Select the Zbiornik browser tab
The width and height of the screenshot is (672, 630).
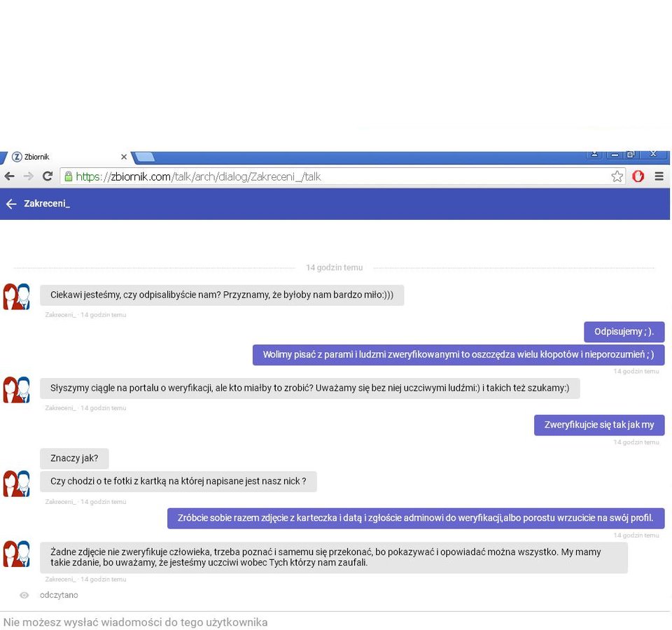63,157
